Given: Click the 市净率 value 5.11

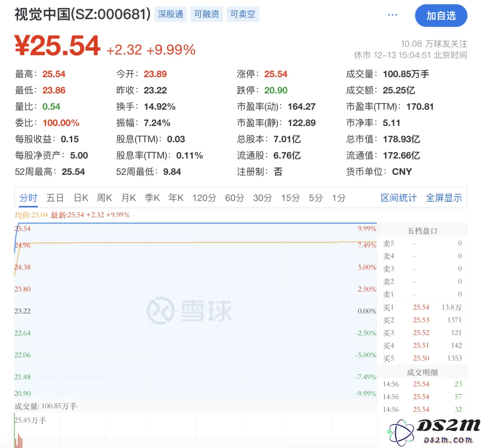Looking at the screenshot, I should tap(391, 123).
